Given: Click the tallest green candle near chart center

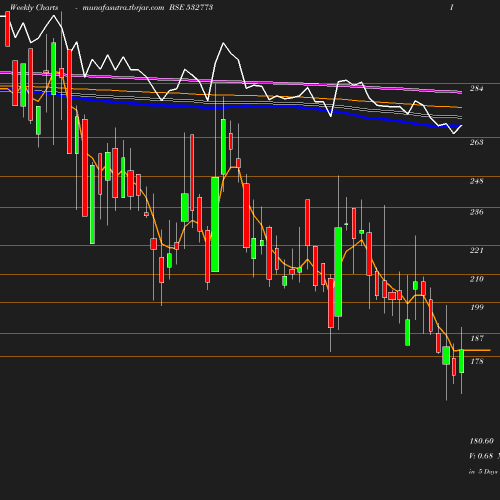Looking at the screenshot, I should click(215, 224).
